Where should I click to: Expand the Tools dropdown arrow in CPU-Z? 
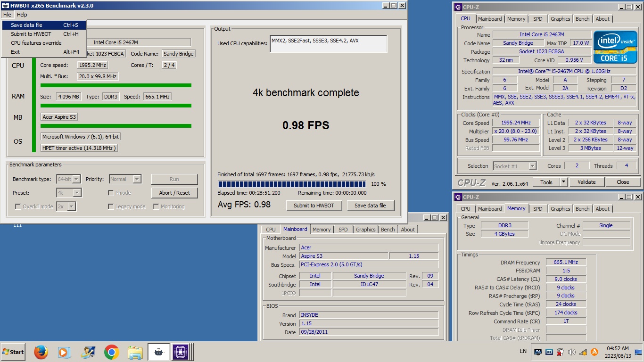pos(563,182)
